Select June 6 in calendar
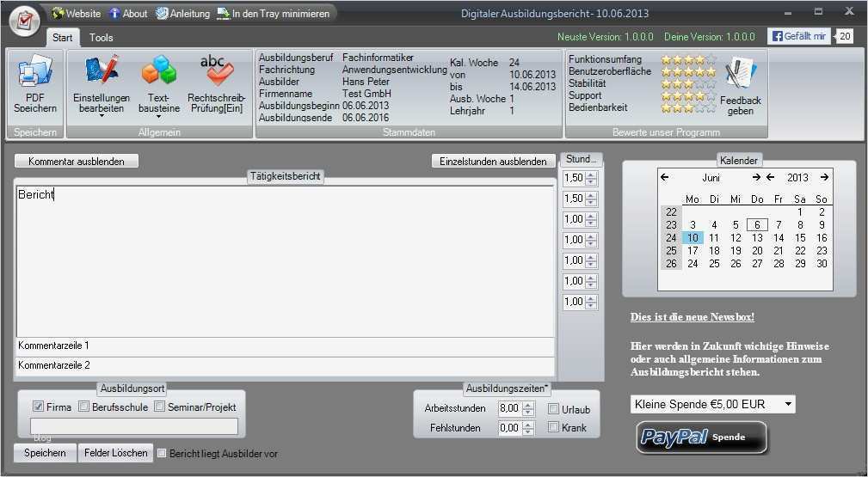Screen dimensions: 868x477 coord(757,224)
